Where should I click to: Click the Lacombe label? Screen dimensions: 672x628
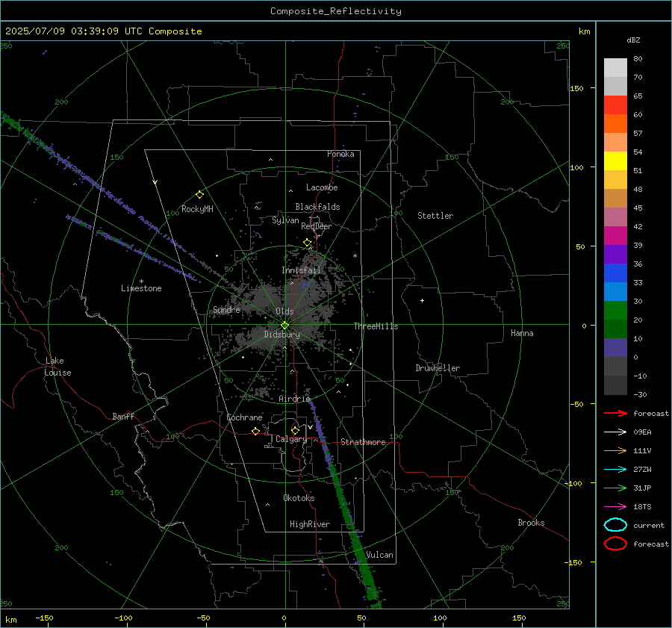pyautogui.click(x=322, y=187)
